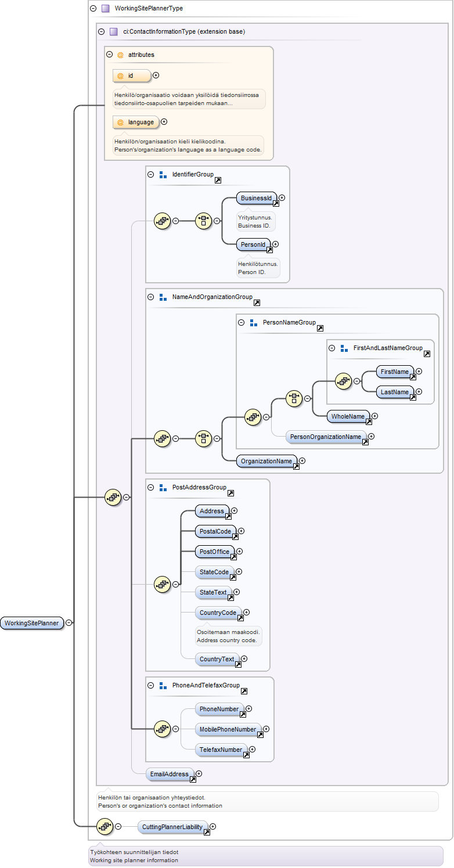Click the reference arrow on the BusinessId element

point(276,204)
